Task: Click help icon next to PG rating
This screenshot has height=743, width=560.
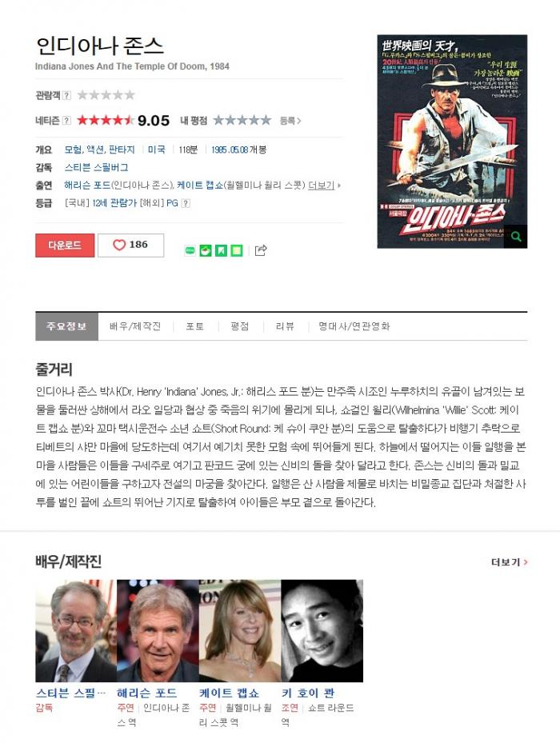Action: pos(186,203)
